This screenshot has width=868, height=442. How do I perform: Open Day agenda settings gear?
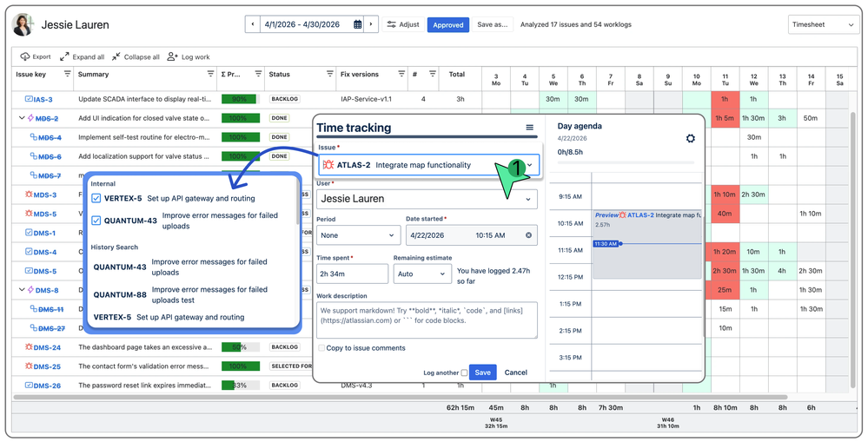[x=690, y=138]
